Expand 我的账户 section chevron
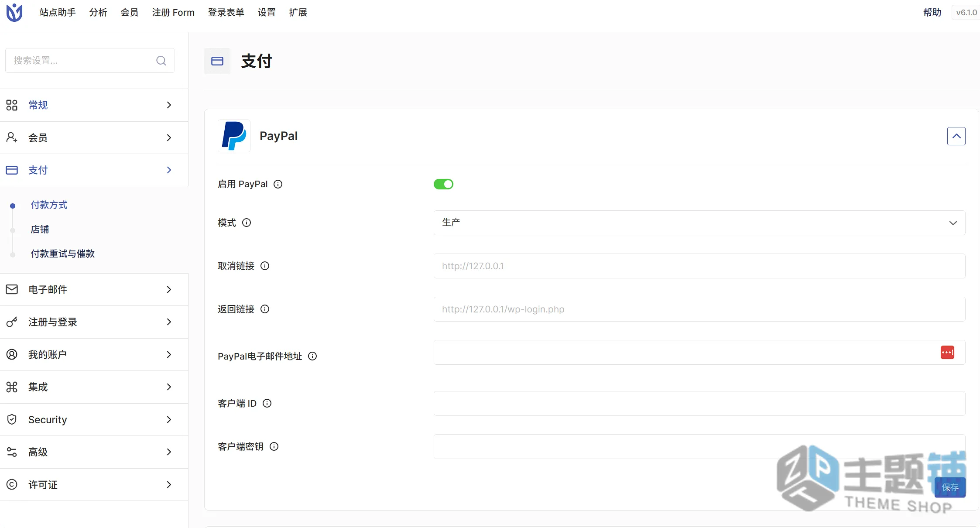The width and height of the screenshot is (980, 528). pyautogui.click(x=169, y=354)
